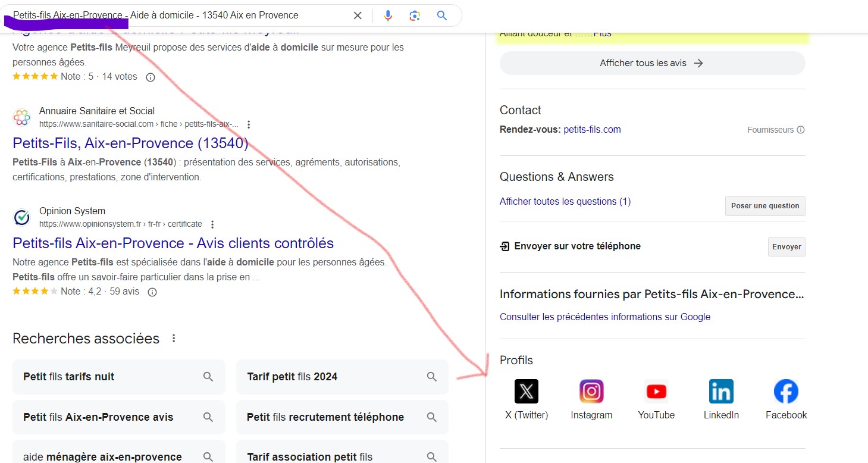
Task: Open the LinkedIn profile icon
Action: click(721, 392)
